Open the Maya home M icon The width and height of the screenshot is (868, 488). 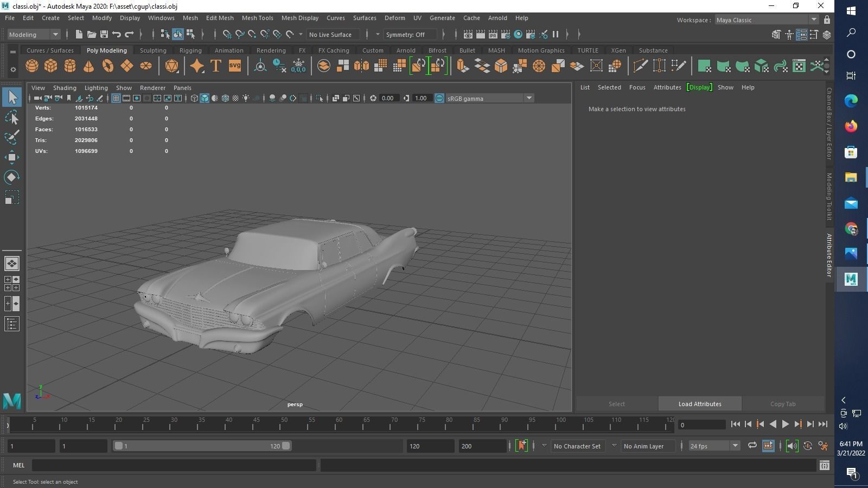[12, 401]
